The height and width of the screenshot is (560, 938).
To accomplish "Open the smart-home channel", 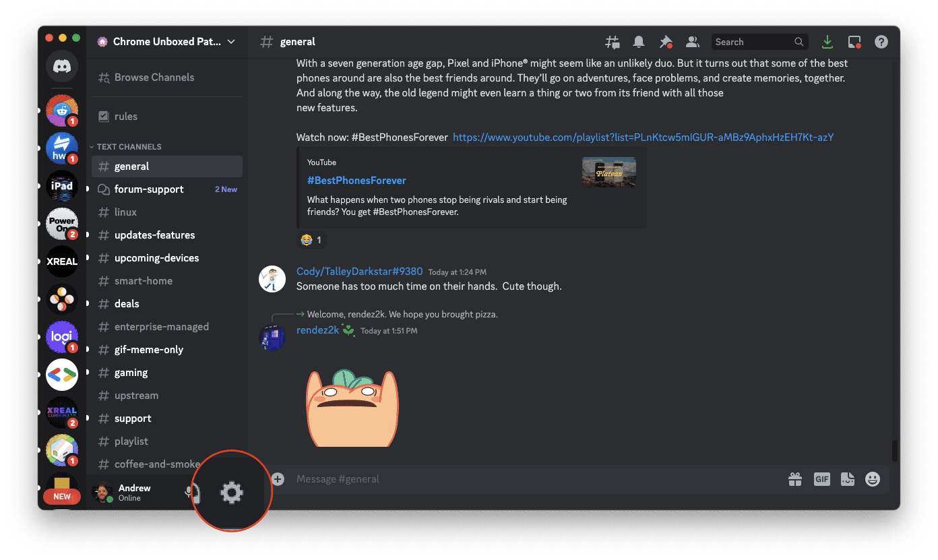I will pos(166,281).
